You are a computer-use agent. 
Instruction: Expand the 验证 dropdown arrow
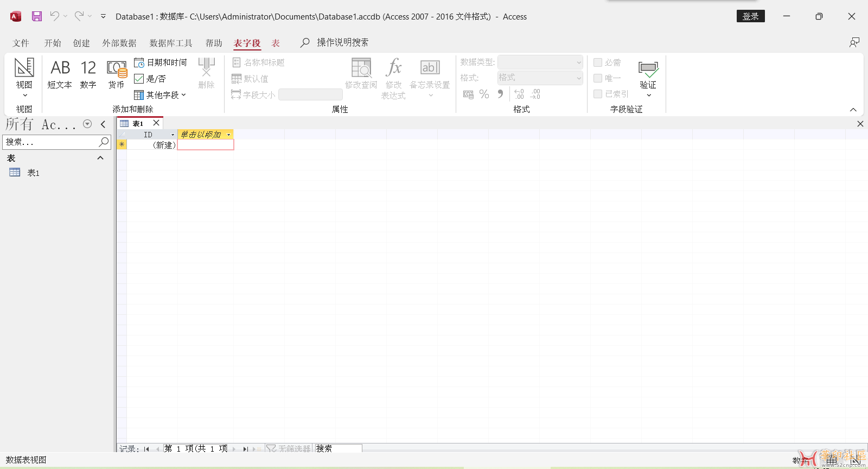click(649, 96)
